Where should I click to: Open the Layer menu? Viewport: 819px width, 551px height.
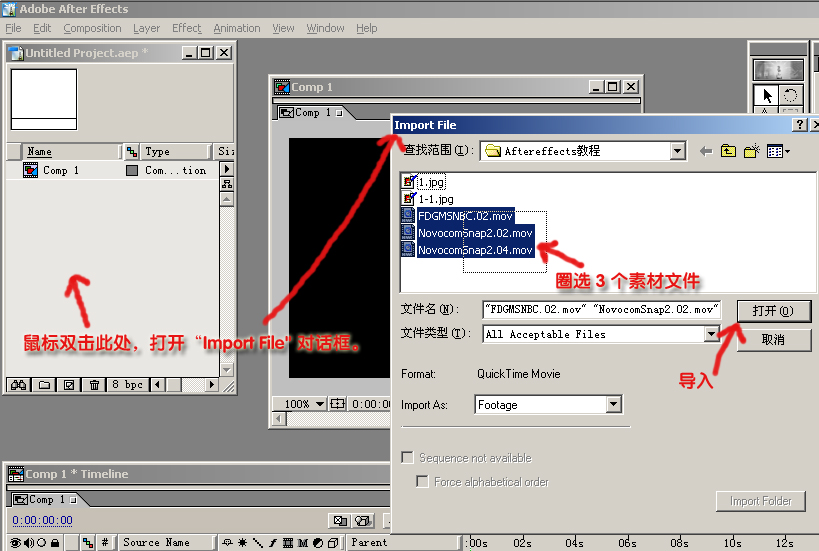point(146,28)
